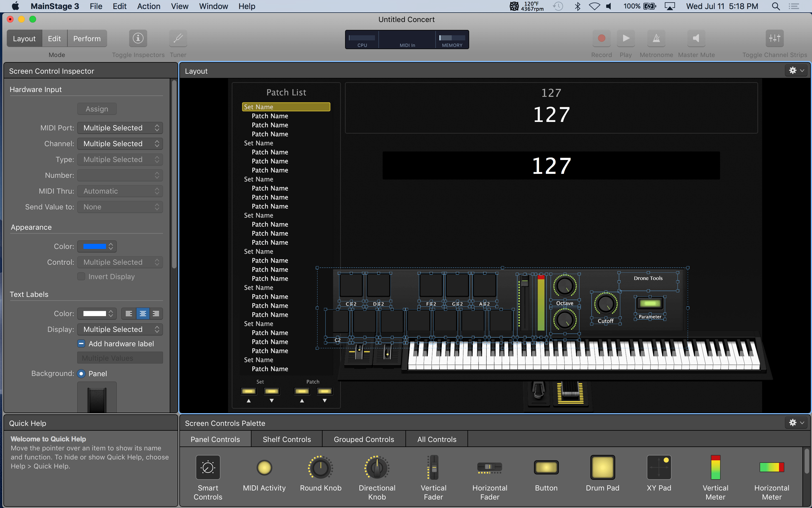Toggle Add hardware label checkbox
This screenshot has height=508, width=812.
tap(81, 344)
